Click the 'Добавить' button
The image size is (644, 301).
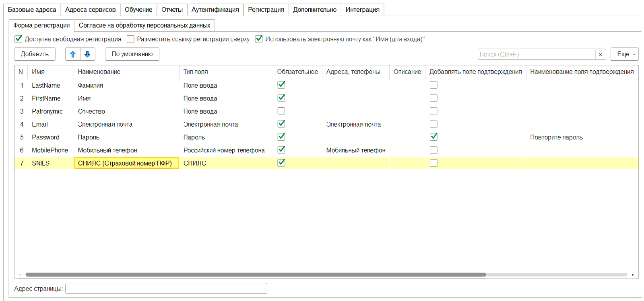[x=35, y=54]
